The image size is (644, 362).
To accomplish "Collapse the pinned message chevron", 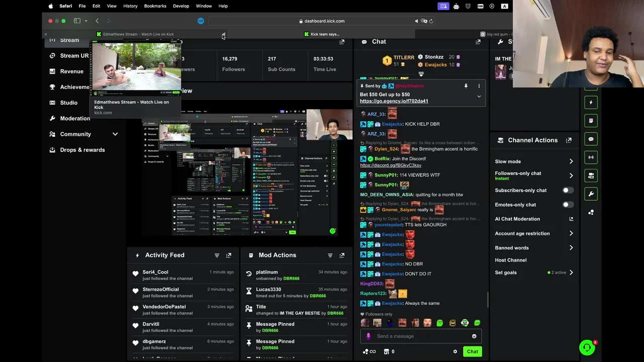I will [479, 97].
